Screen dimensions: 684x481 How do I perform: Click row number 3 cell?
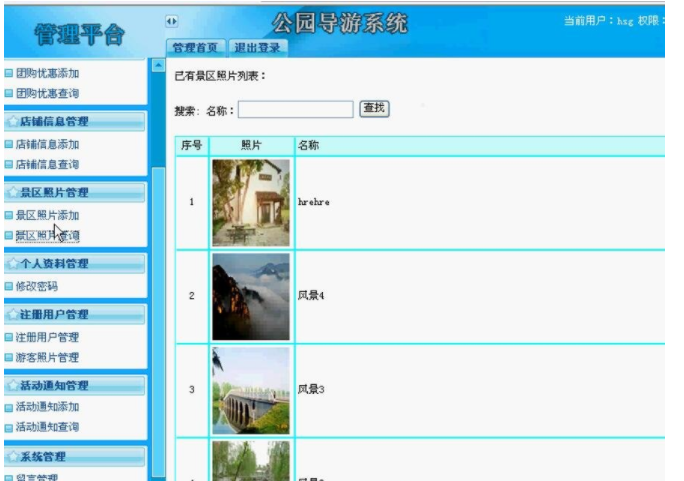pyautogui.click(x=192, y=390)
